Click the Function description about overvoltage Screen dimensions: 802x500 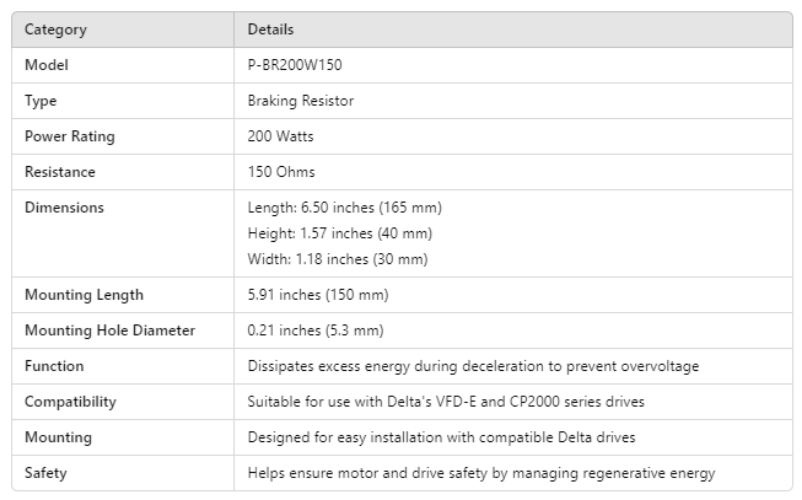coord(472,367)
